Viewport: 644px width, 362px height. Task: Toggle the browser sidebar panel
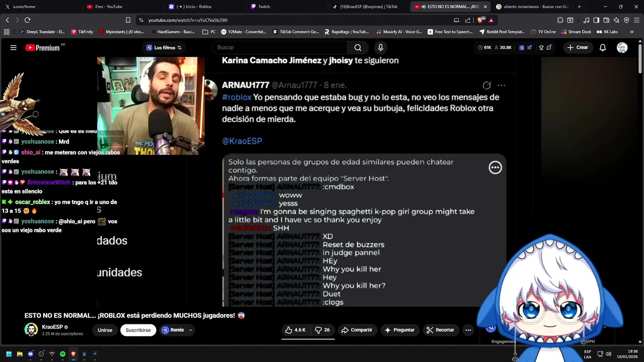596,20
